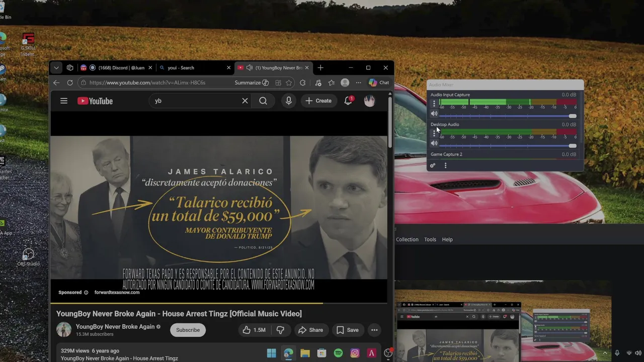This screenshot has height=362, width=644.
Task: Mute Desktop Audio in Audio Mixer
Action: point(434,143)
